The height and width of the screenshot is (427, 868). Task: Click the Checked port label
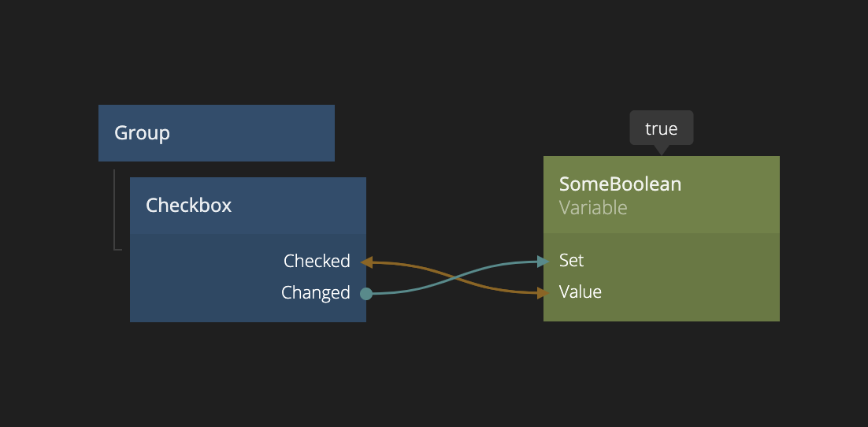pyautogui.click(x=317, y=261)
